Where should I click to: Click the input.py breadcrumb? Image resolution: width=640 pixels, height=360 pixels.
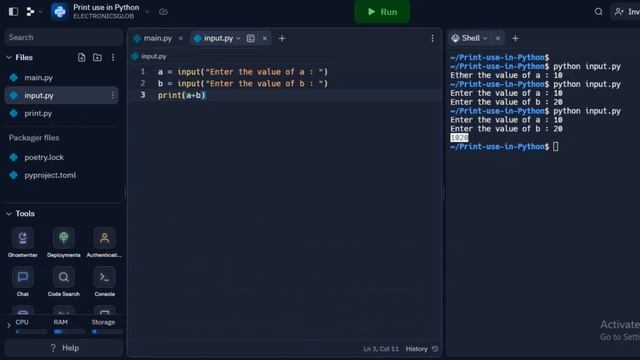click(149, 56)
